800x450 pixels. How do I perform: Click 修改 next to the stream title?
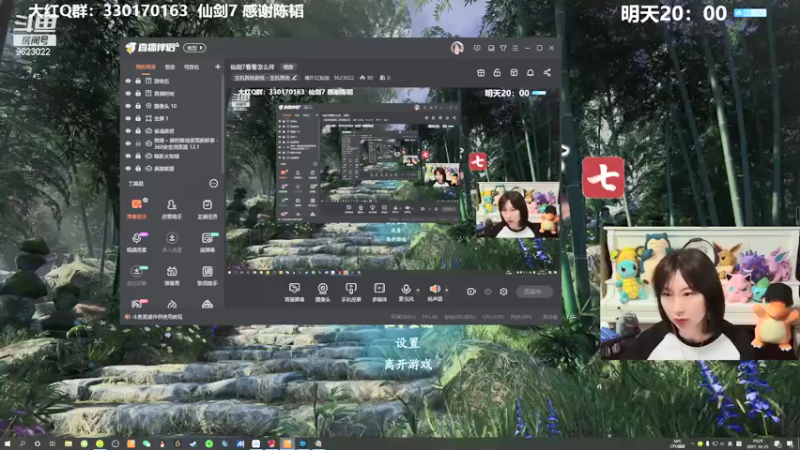288,67
